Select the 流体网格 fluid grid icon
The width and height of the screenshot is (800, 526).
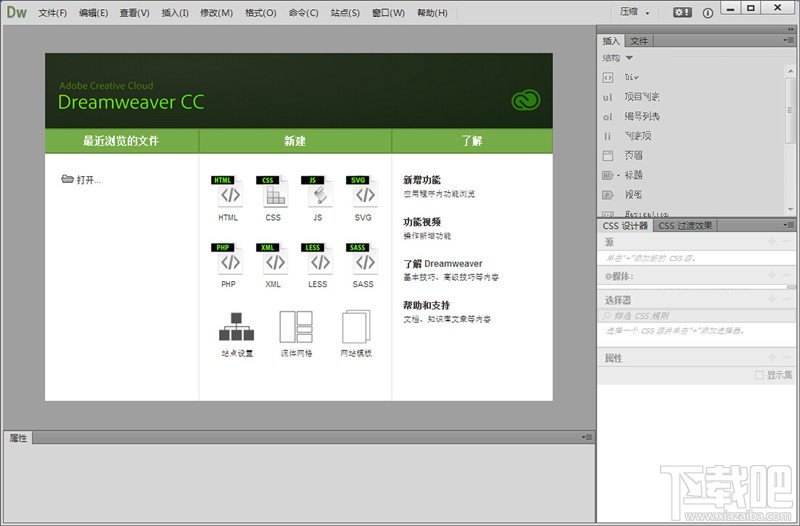[x=296, y=327]
